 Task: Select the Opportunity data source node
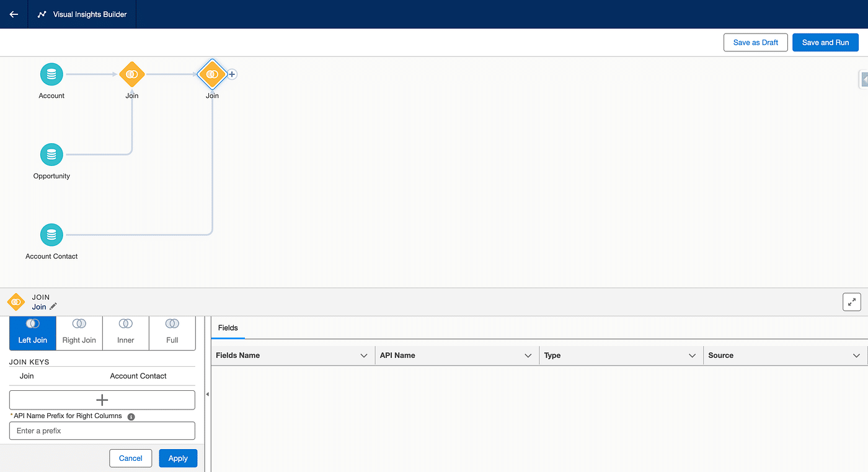[51, 155]
